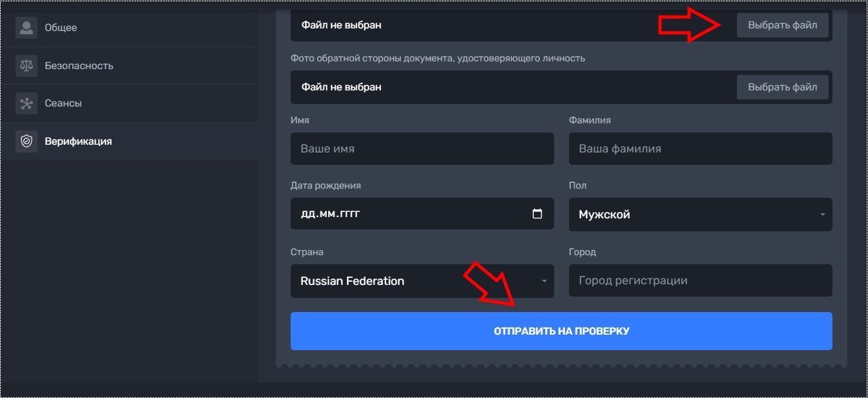Switch to the Сеансы section

click(x=63, y=103)
